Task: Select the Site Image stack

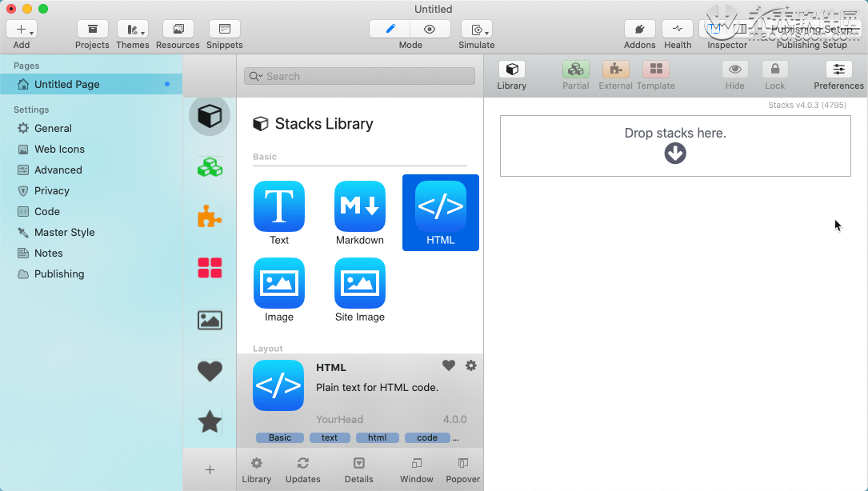Action: point(360,290)
